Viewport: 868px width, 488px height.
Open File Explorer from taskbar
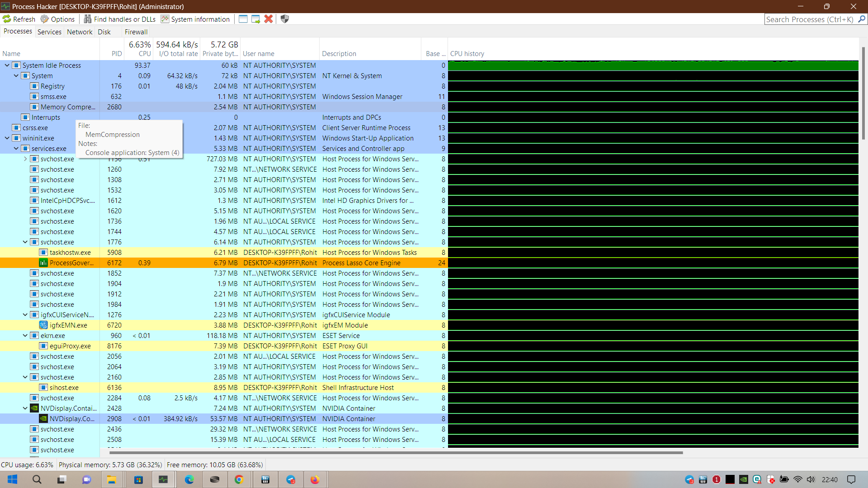tap(111, 479)
